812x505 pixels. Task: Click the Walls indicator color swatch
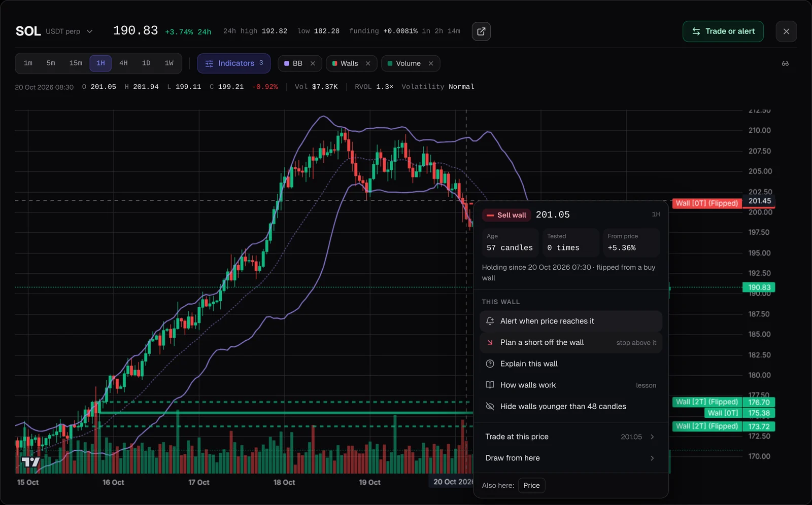(x=334, y=63)
